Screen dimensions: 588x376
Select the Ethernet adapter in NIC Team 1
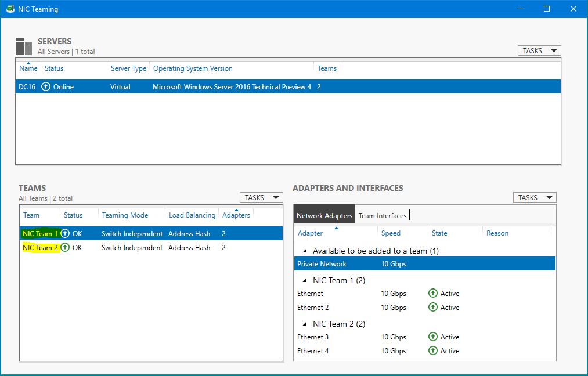point(425,293)
